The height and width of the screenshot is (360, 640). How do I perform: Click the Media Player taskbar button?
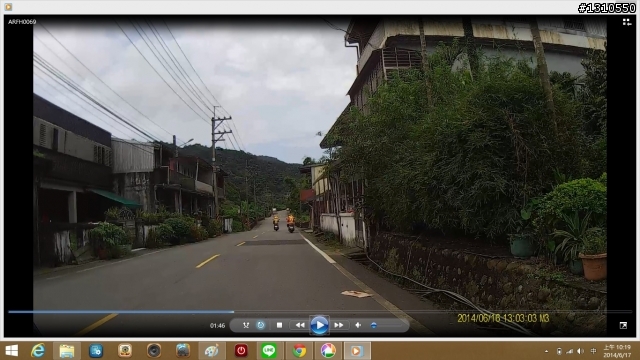(x=357, y=351)
